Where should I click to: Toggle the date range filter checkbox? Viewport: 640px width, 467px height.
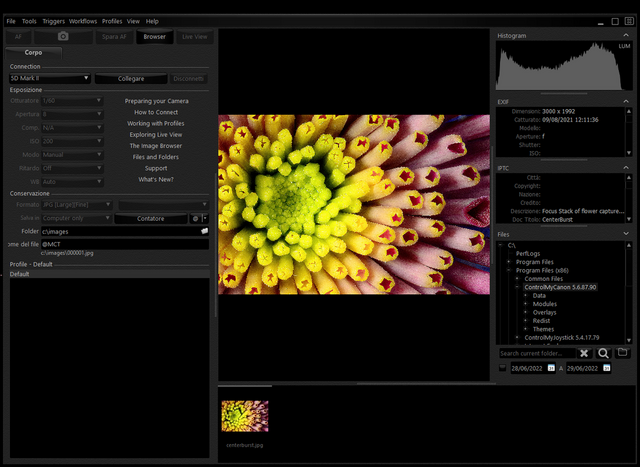(502, 368)
